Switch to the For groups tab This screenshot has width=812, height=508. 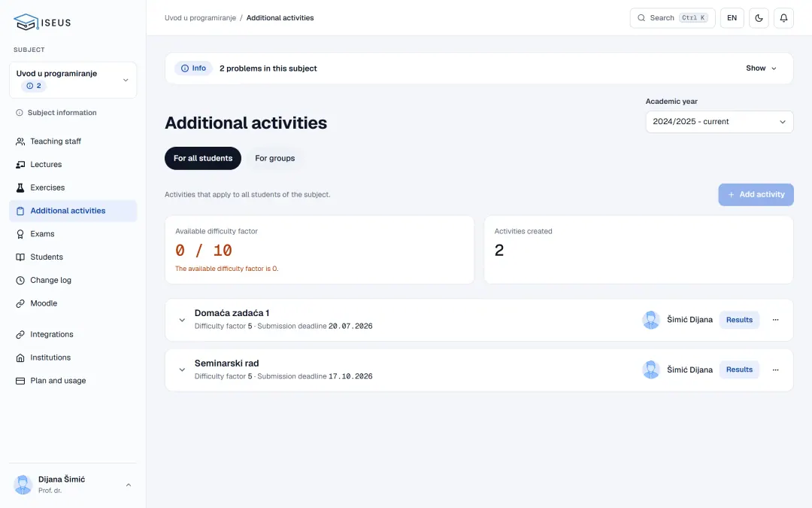(275, 158)
